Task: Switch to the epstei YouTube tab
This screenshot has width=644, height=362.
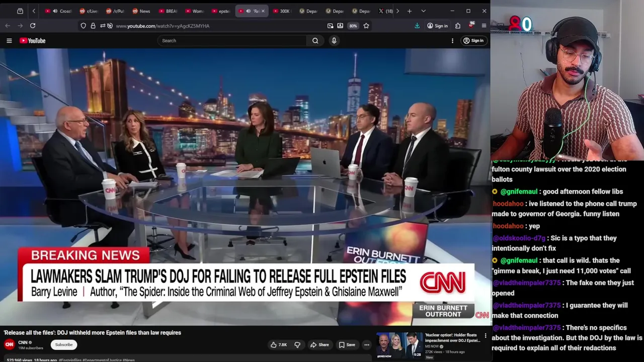Action: 221,11
